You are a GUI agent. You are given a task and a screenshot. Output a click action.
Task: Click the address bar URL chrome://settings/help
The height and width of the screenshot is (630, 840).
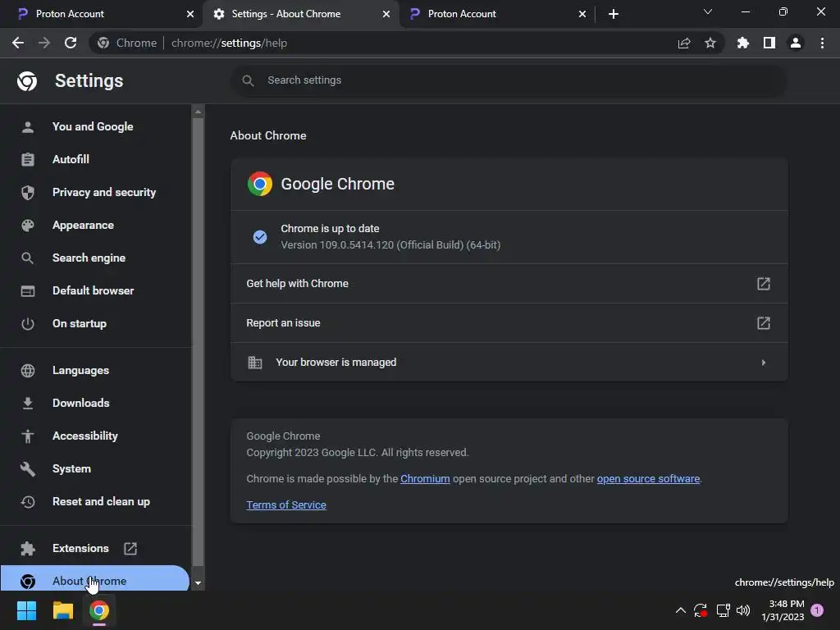point(229,43)
